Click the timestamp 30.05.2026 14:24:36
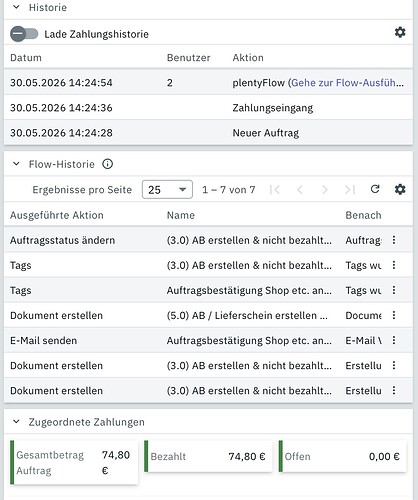Screen dimensions: 418x500 [x=61, y=108]
